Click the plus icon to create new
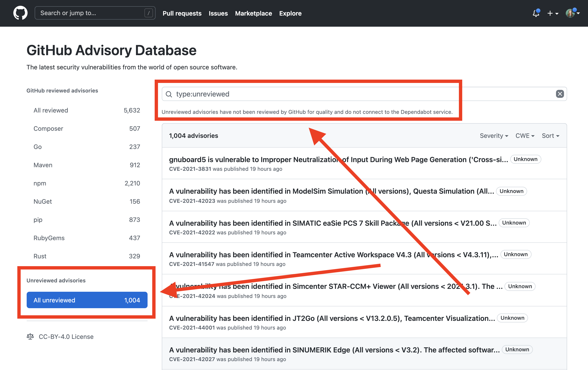This screenshot has width=588, height=370. click(x=550, y=13)
